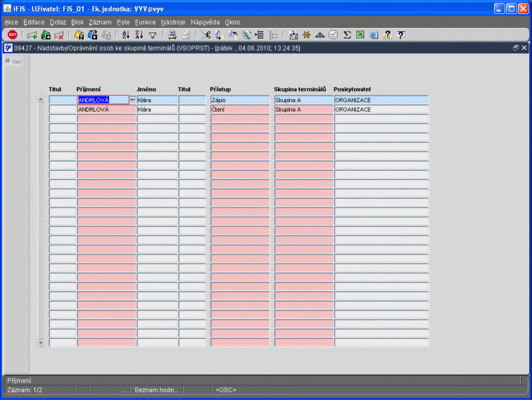This screenshot has width=532, height=400.
Task: Click the Excel export icon
Action: coord(360,35)
